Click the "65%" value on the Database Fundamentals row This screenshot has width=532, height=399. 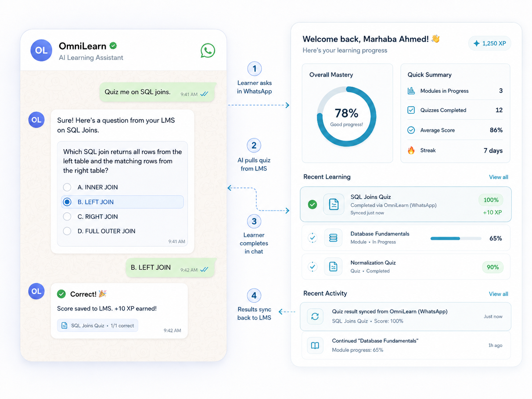pos(496,238)
